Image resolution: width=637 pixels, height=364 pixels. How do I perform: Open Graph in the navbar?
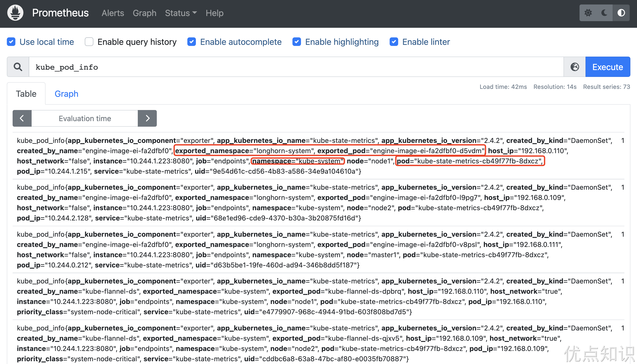pyautogui.click(x=144, y=13)
